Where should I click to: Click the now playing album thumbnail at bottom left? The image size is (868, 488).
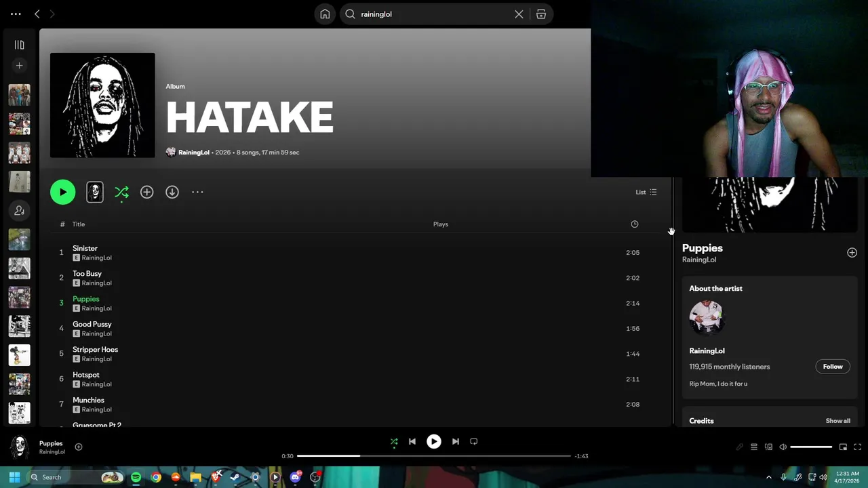pyautogui.click(x=20, y=447)
